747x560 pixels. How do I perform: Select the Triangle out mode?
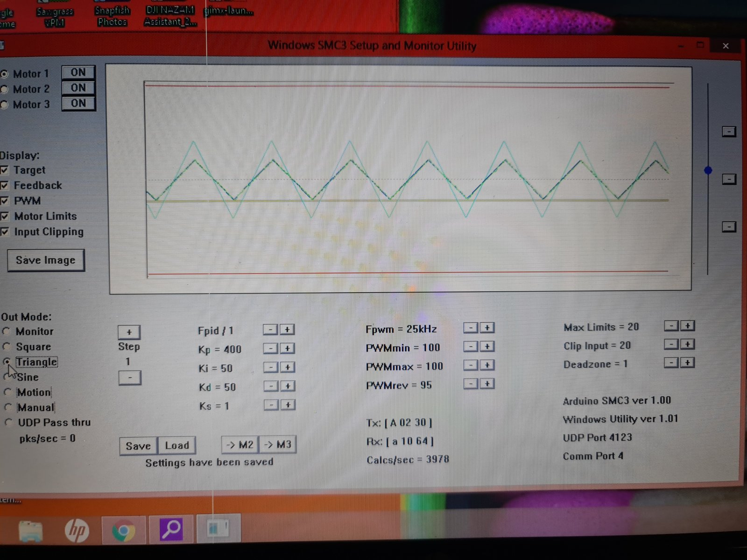tap(7, 362)
